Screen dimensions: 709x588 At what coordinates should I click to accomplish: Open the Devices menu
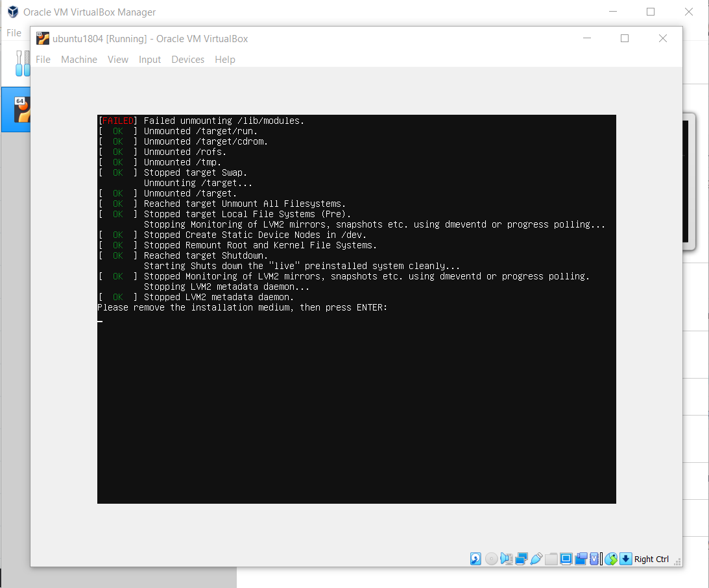pos(188,60)
